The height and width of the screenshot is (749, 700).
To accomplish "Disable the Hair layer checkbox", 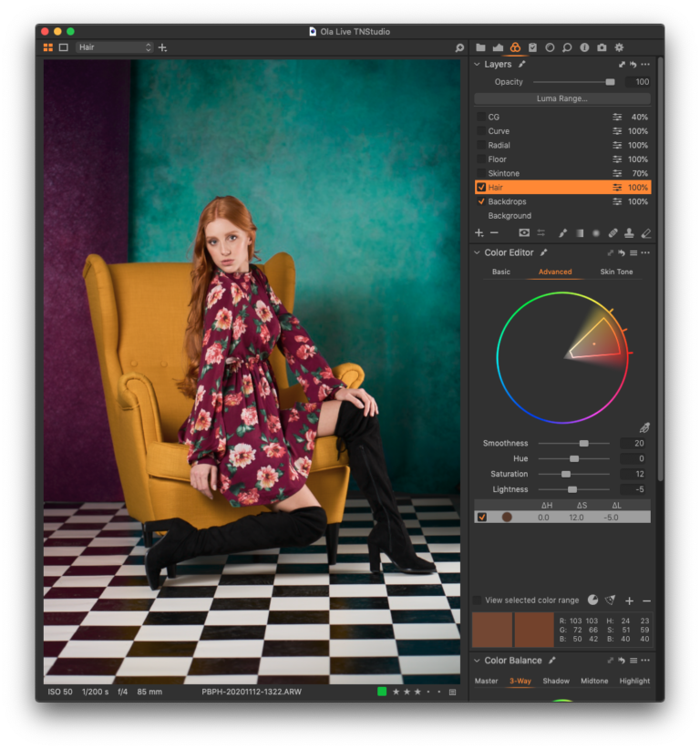I will pyautogui.click(x=481, y=188).
